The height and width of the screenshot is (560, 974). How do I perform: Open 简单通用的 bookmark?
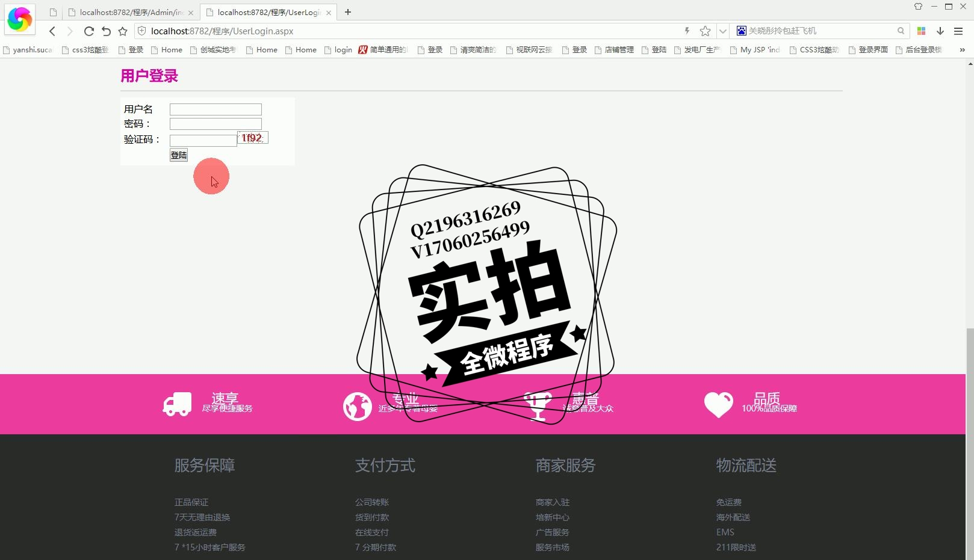pyautogui.click(x=383, y=50)
